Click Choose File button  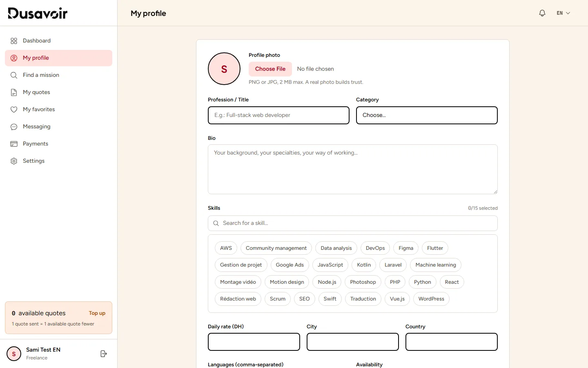270,69
